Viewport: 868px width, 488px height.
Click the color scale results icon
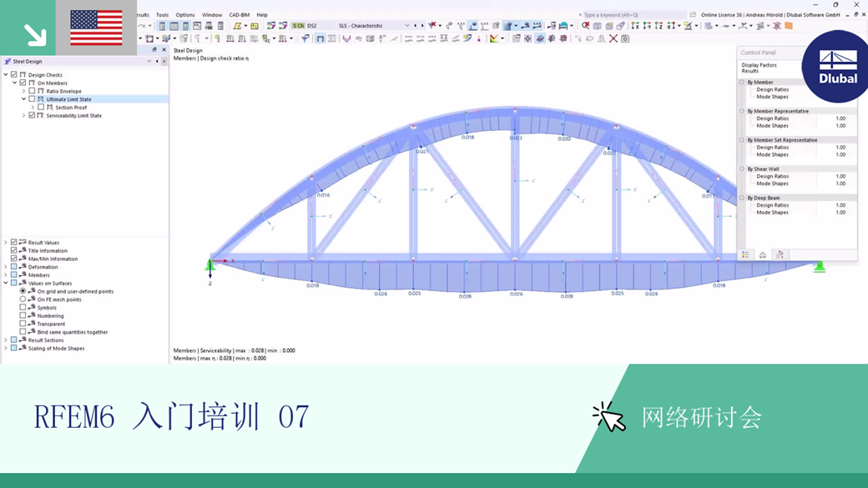pyautogui.click(x=494, y=38)
